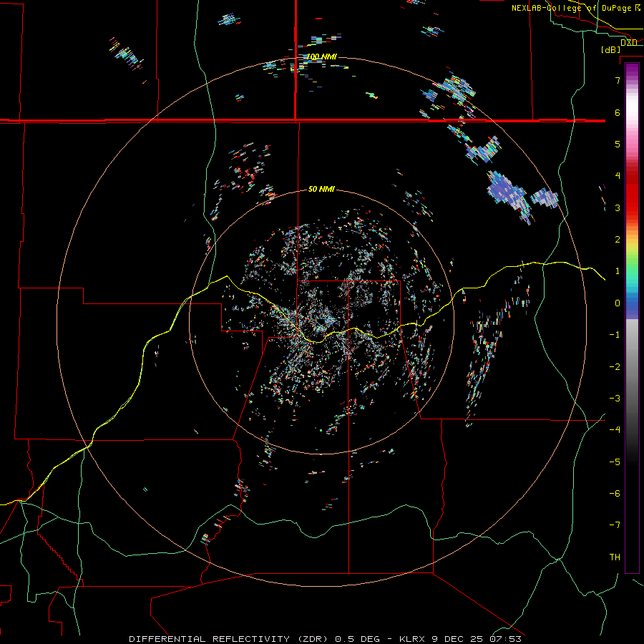Click the "2" tick label on the dB scale
The image size is (644, 644).
point(618,240)
